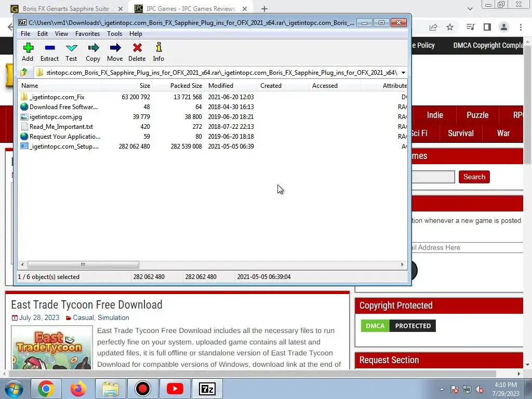Open the Indie category link
Screen dimensions: 532x399
(x=435, y=115)
